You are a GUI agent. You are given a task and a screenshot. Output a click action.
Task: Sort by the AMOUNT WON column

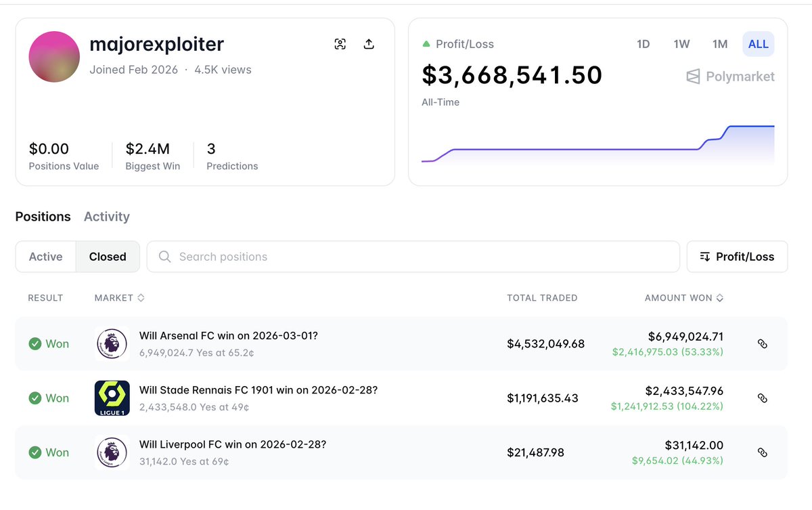click(683, 298)
